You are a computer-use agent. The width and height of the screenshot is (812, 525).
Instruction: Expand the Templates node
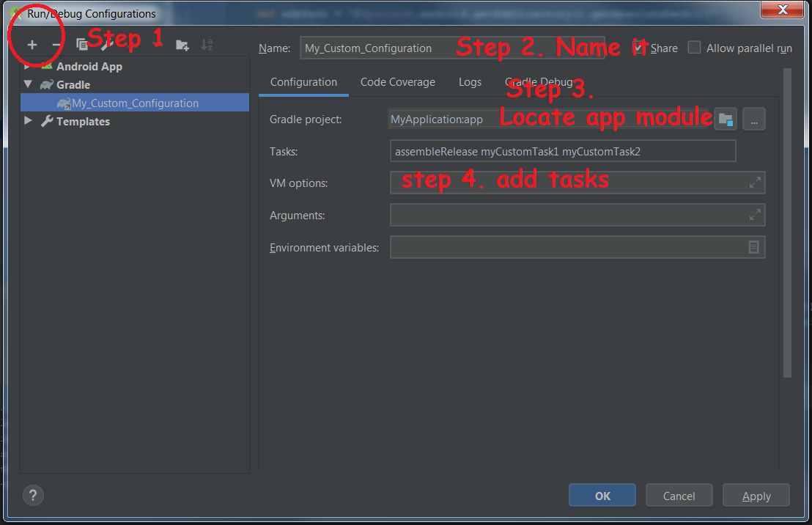point(28,121)
